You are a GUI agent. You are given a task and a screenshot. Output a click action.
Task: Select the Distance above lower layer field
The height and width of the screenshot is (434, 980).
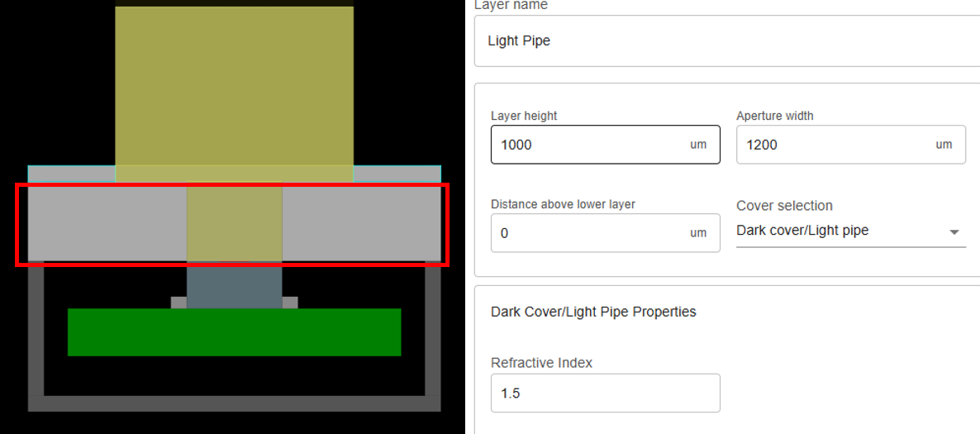588,233
